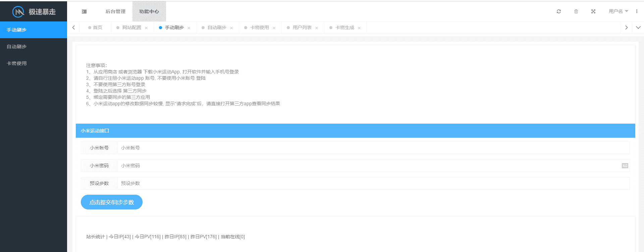Close the 用户列表 tab

(x=317, y=28)
